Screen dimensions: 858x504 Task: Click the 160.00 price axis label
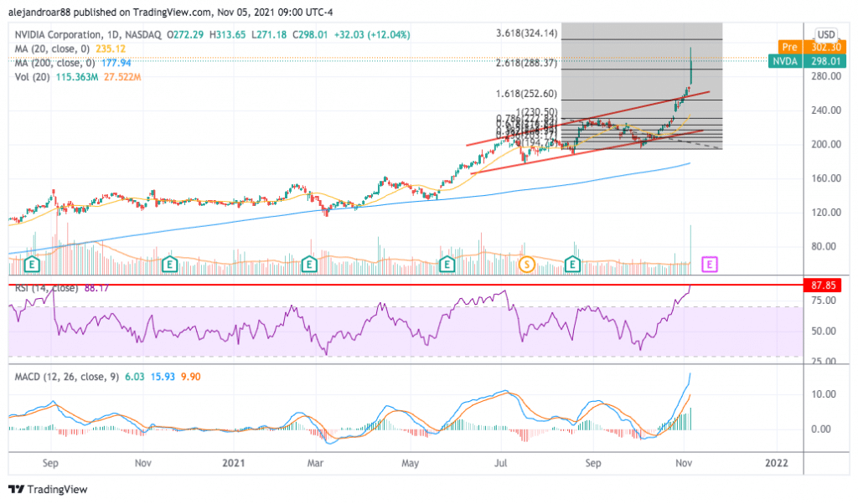[825, 178]
